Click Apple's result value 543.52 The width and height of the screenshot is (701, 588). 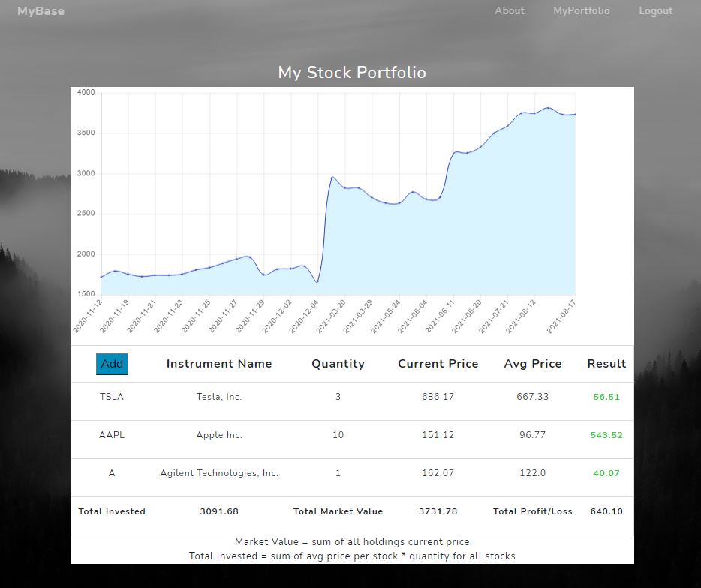point(606,435)
